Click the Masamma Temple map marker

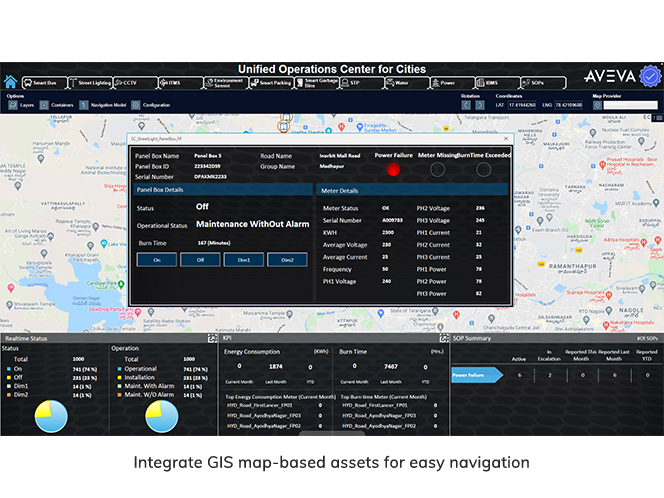[290, 314]
